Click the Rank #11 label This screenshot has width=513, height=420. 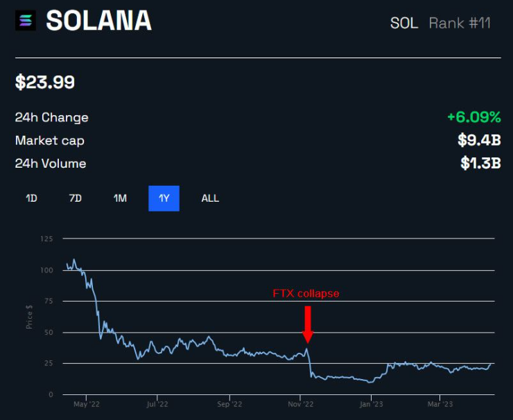click(460, 23)
